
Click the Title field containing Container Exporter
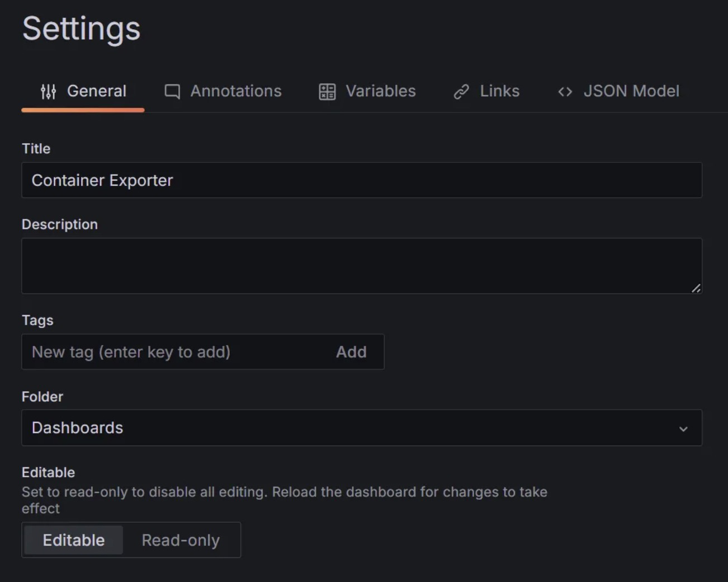pyautogui.click(x=361, y=180)
